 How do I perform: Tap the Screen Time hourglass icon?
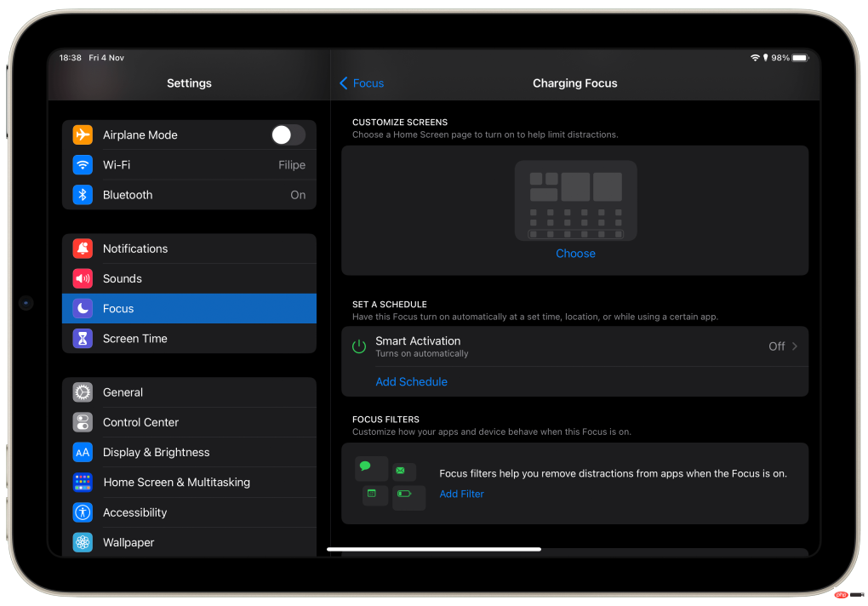coord(83,338)
